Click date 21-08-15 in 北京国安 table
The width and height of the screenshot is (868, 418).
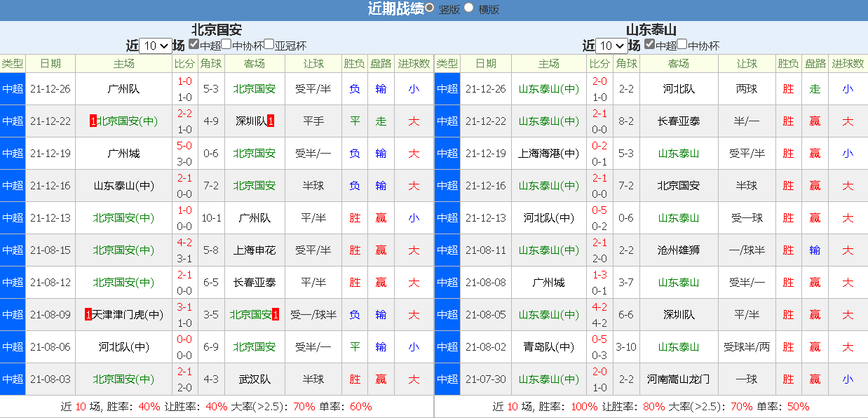click(50, 250)
